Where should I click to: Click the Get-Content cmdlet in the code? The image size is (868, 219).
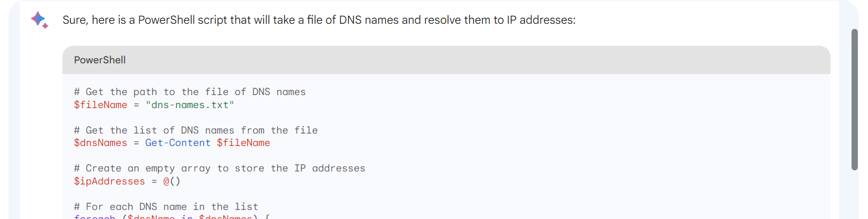tap(178, 143)
